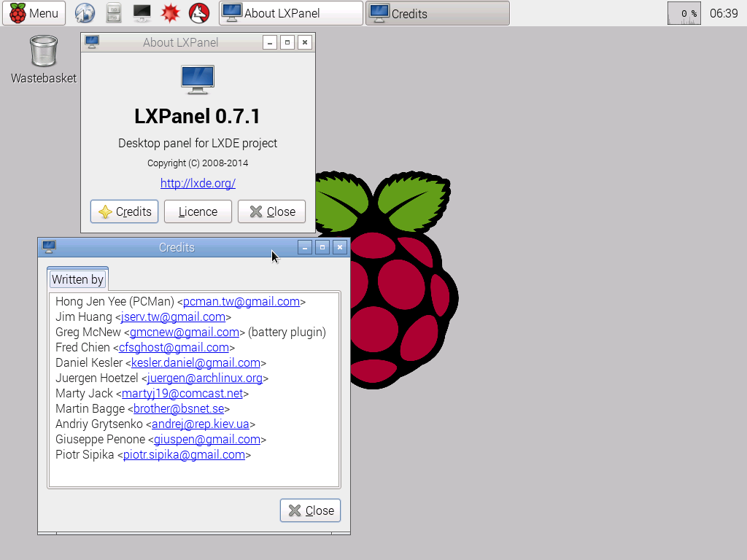Email gmcnew@gmail.com link

(185, 332)
